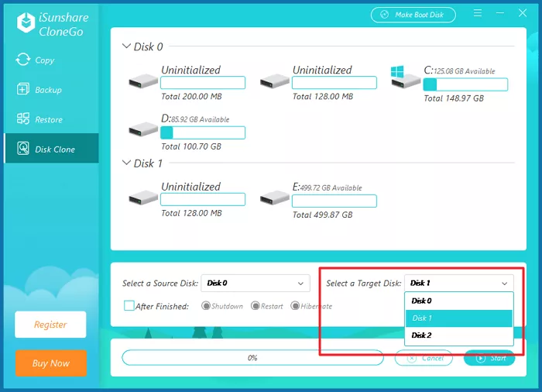Open the Disk Clone section

point(51,148)
